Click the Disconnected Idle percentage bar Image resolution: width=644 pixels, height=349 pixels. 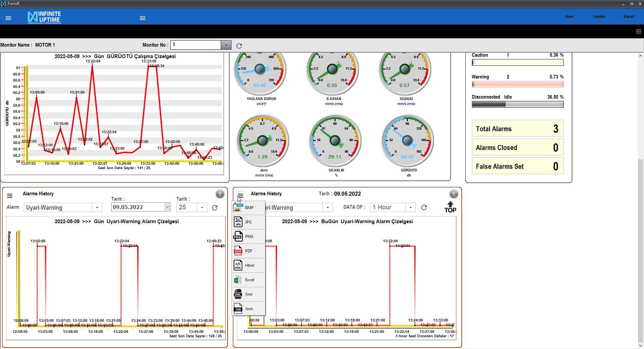coord(518,104)
